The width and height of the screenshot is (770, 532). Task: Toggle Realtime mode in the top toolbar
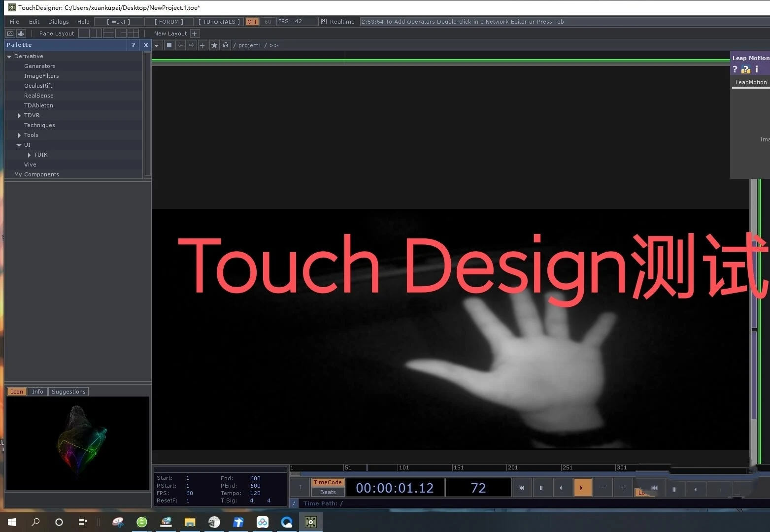coord(338,21)
